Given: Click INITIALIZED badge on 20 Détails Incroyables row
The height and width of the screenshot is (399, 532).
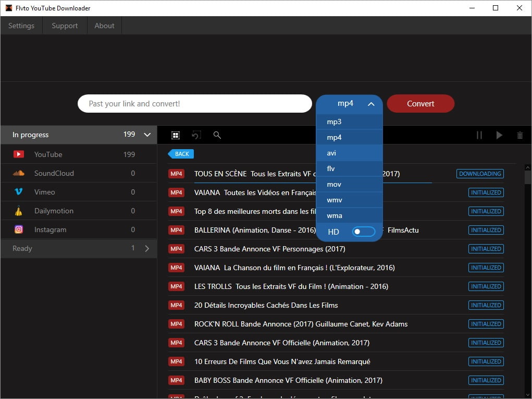Looking at the screenshot, I should coord(486,305).
